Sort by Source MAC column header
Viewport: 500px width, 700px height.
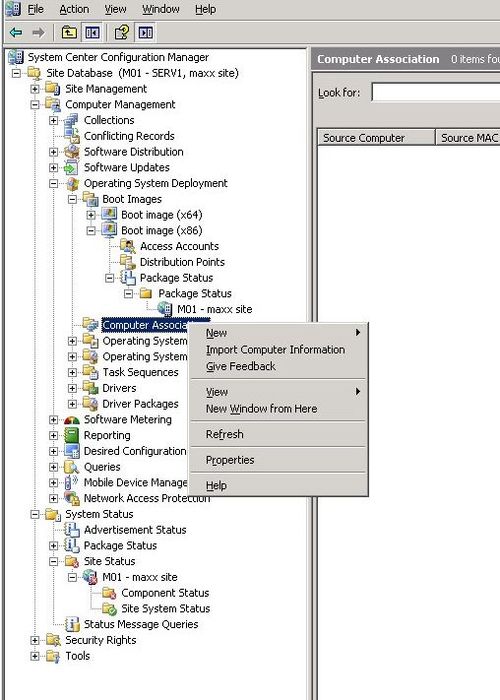(468, 138)
